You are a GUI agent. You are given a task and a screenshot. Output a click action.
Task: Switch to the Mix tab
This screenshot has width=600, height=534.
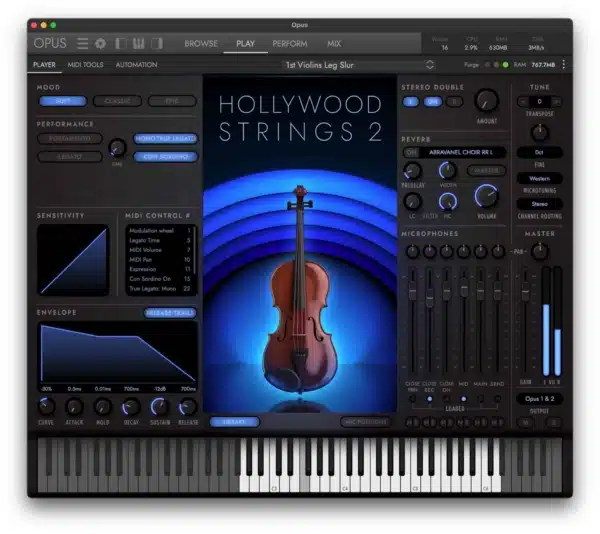(334, 44)
